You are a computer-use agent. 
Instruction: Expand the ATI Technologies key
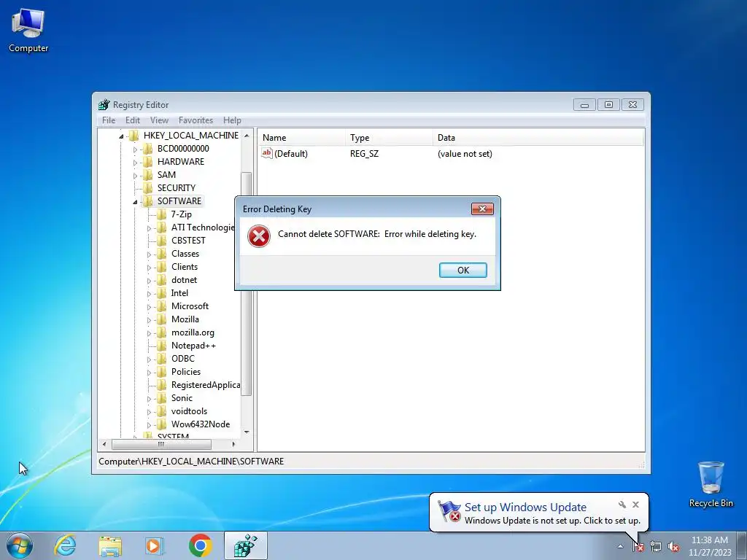tap(149, 228)
